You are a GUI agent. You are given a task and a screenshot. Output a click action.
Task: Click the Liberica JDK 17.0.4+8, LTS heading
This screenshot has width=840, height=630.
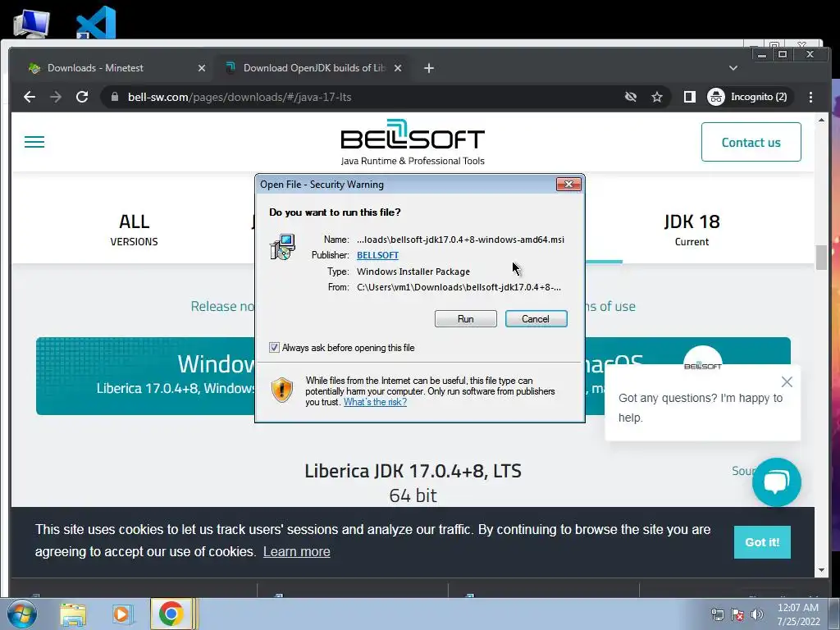pos(413,470)
